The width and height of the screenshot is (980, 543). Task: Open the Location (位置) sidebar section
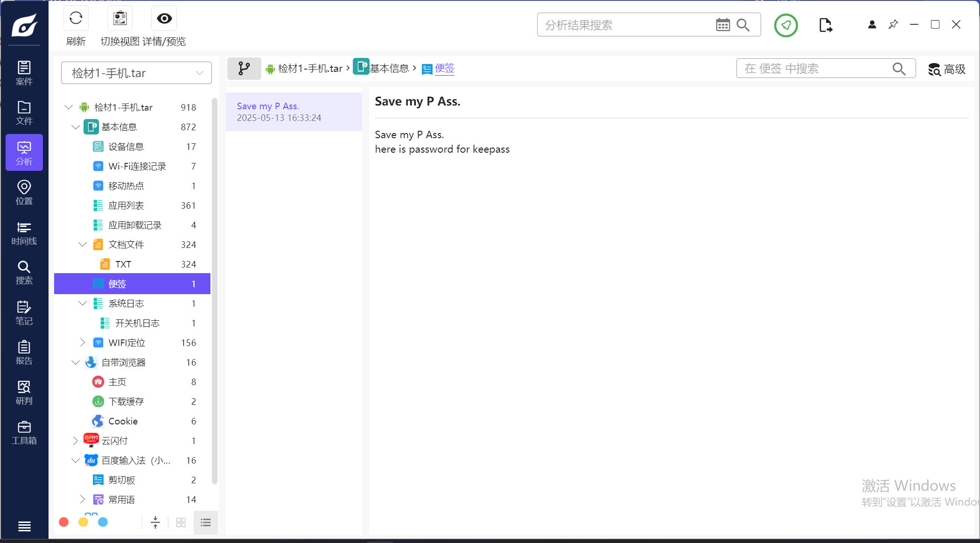tap(24, 192)
